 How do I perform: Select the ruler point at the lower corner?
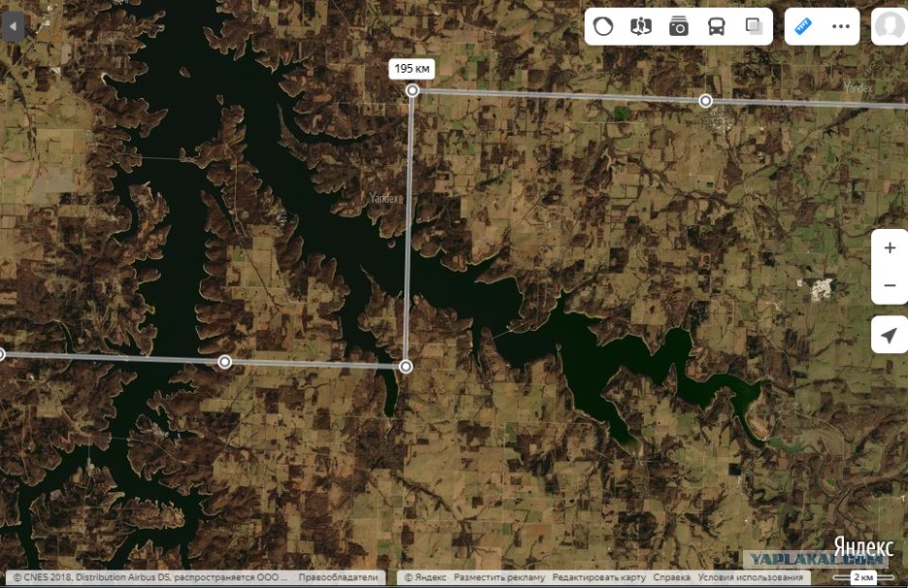click(405, 366)
